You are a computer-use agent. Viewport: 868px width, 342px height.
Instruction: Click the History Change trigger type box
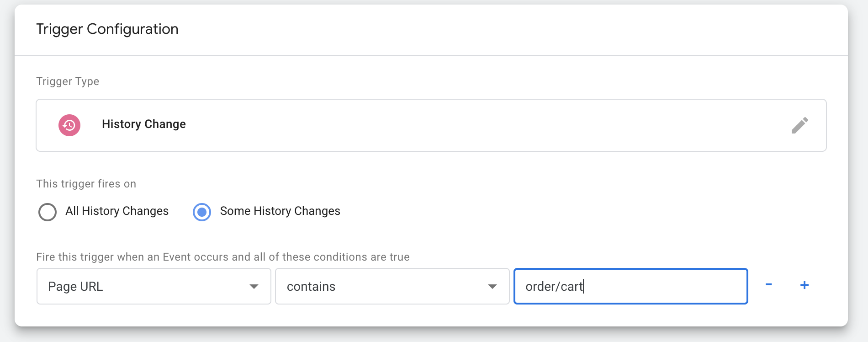[x=431, y=125]
